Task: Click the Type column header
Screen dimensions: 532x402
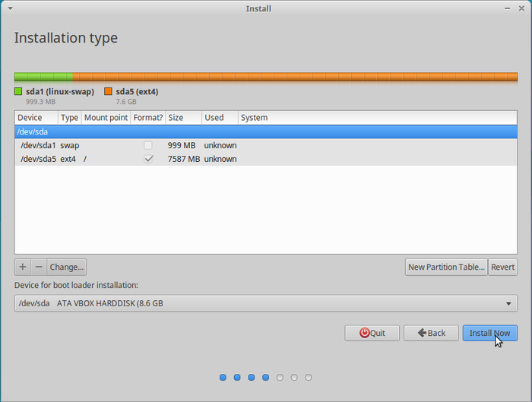Action: 70,118
